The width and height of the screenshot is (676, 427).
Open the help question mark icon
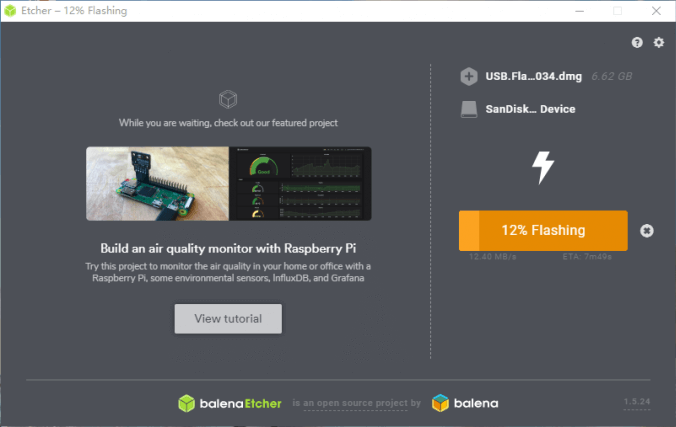point(637,42)
